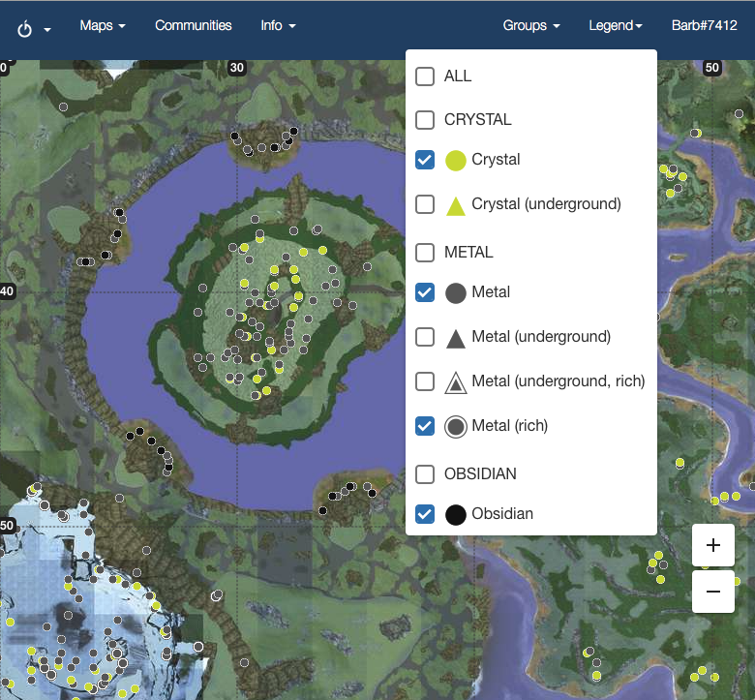Click the Metal underground triangle icon
Screen dimensions: 755x700
click(456, 338)
